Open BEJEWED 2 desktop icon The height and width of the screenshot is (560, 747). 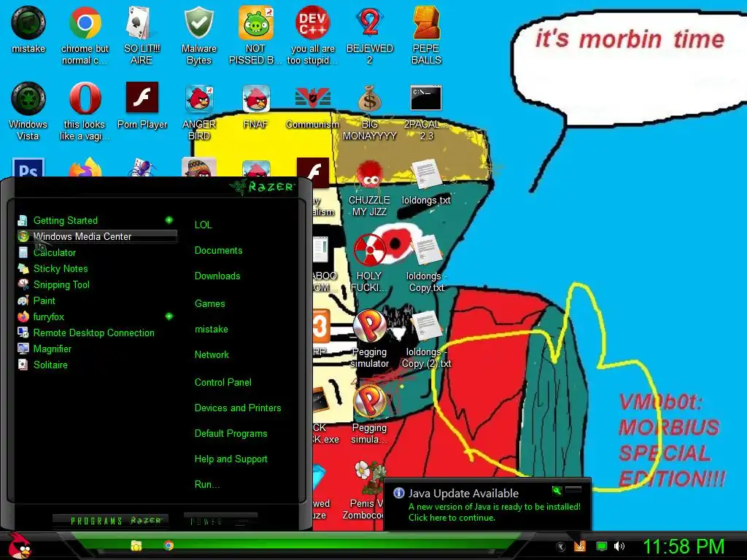pos(370,35)
